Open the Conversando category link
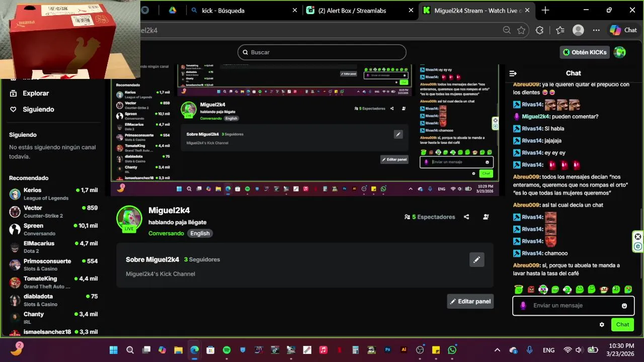 166,233
